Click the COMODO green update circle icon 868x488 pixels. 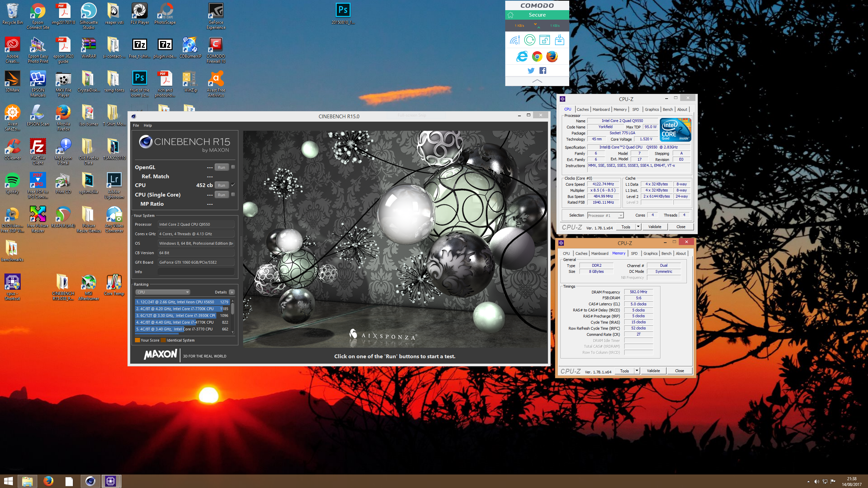coord(530,40)
